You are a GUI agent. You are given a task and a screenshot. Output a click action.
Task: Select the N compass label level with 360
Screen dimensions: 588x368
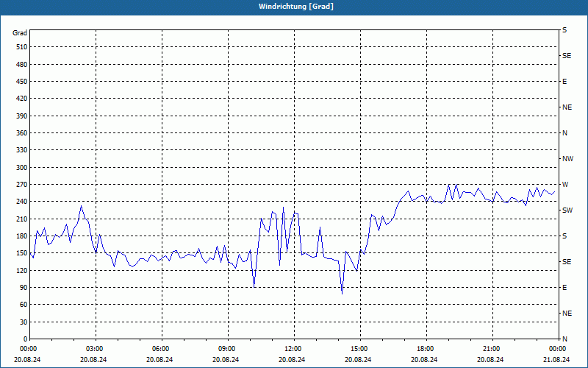pyautogui.click(x=565, y=133)
